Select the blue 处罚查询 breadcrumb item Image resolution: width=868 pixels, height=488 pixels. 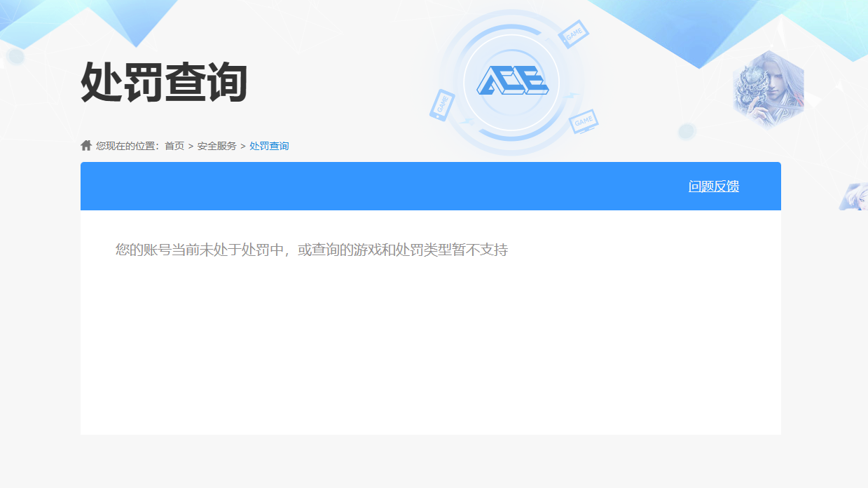[x=269, y=146]
